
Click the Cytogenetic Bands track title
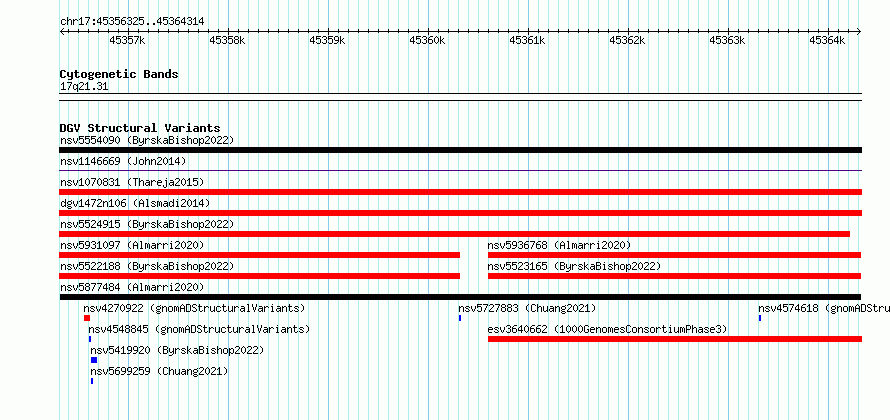[x=119, y=74]
